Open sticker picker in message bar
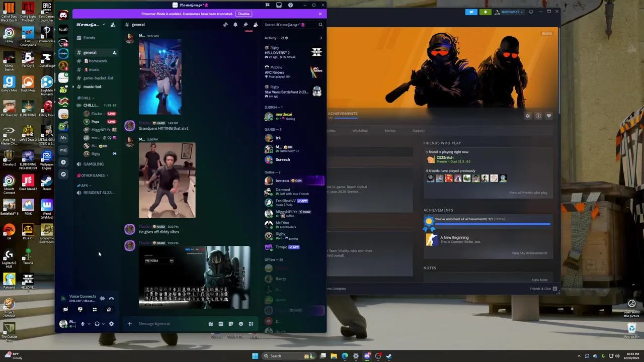The width and height of the screenshot is (644, 362). click(x=231, y=324)
